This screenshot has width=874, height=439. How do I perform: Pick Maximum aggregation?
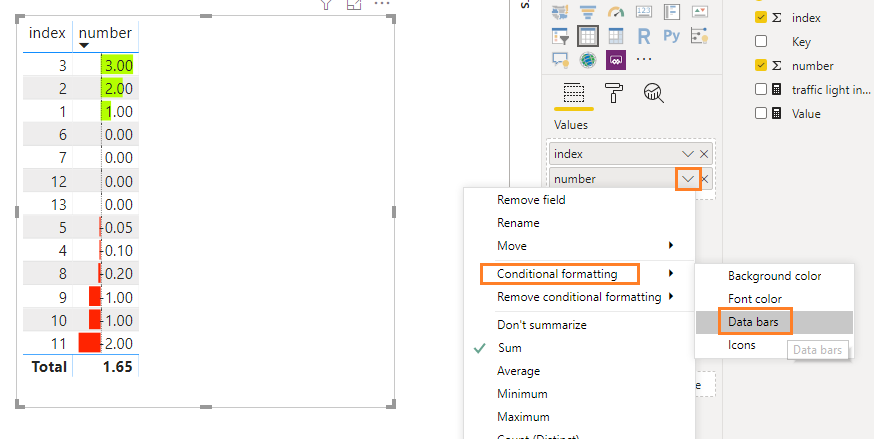(x=523, y=417)
